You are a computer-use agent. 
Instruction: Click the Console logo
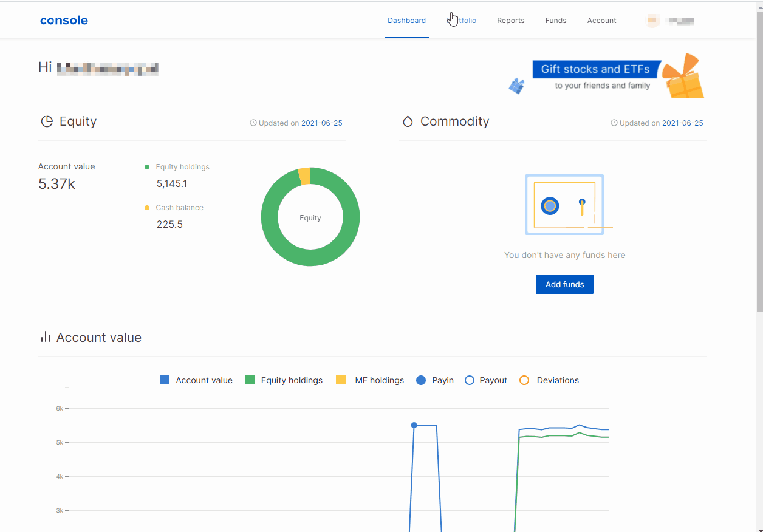64,21
